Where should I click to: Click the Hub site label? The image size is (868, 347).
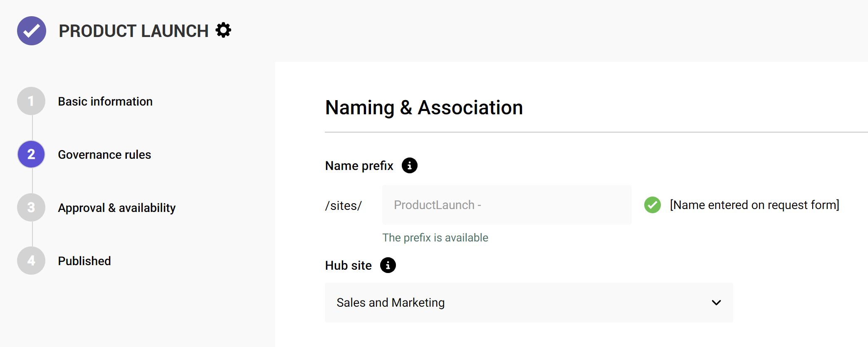(349, 266)
